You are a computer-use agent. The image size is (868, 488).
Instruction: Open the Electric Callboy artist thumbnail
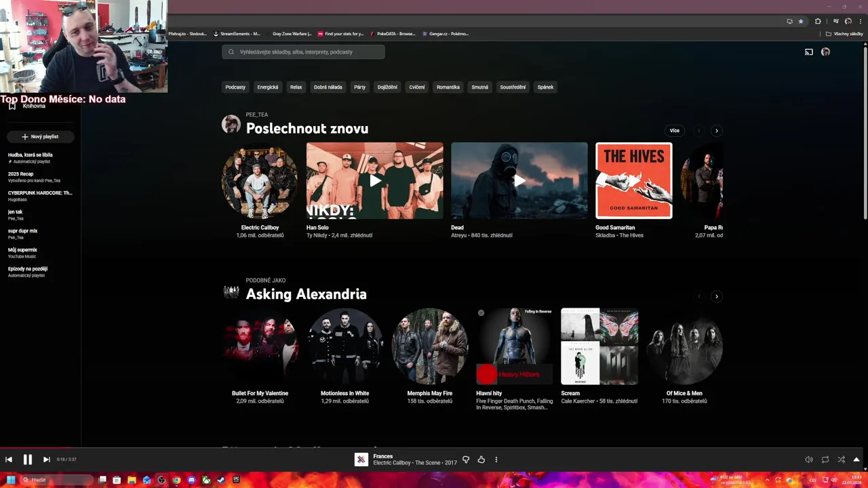(x=260, y=180)
